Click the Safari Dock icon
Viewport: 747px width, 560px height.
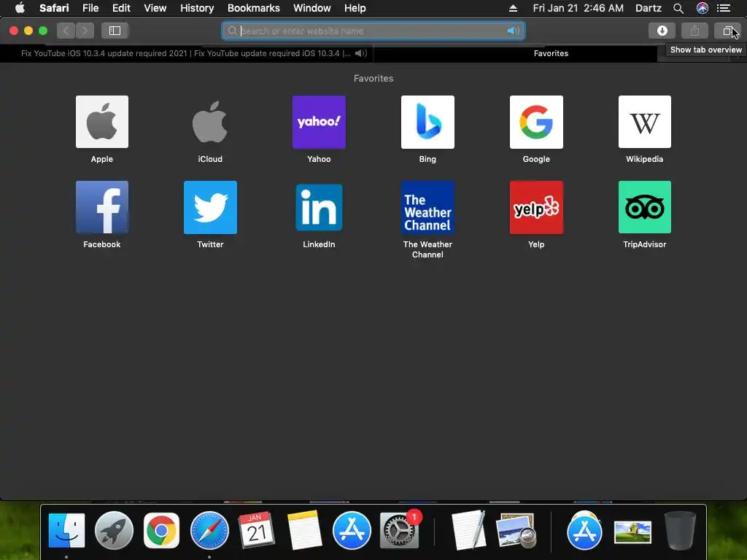click(209, 530)
